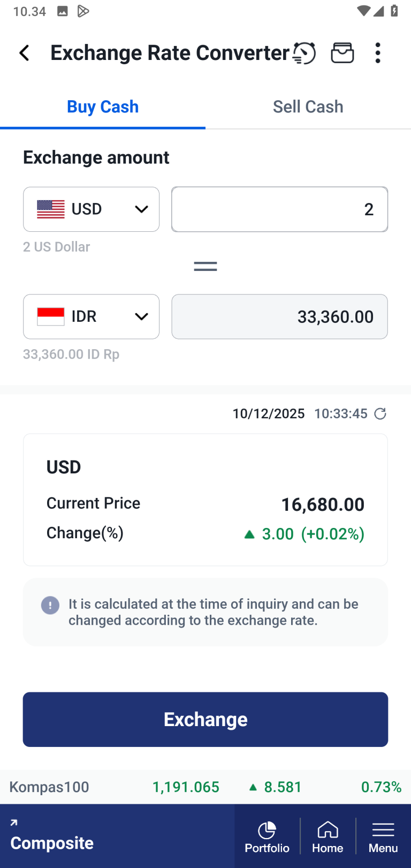Switch to the Buy Cash tab

pyautogui.click(x=103, y=107)
